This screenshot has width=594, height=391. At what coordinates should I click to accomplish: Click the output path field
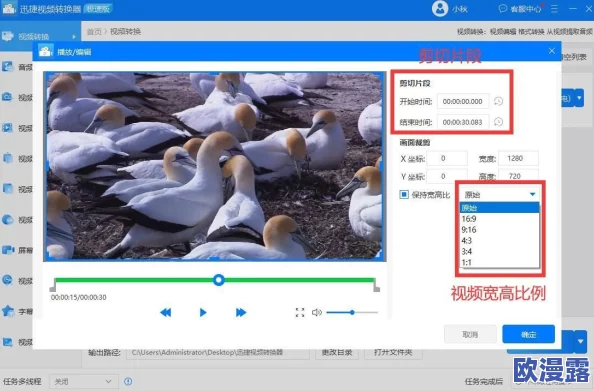coord(218,353)
